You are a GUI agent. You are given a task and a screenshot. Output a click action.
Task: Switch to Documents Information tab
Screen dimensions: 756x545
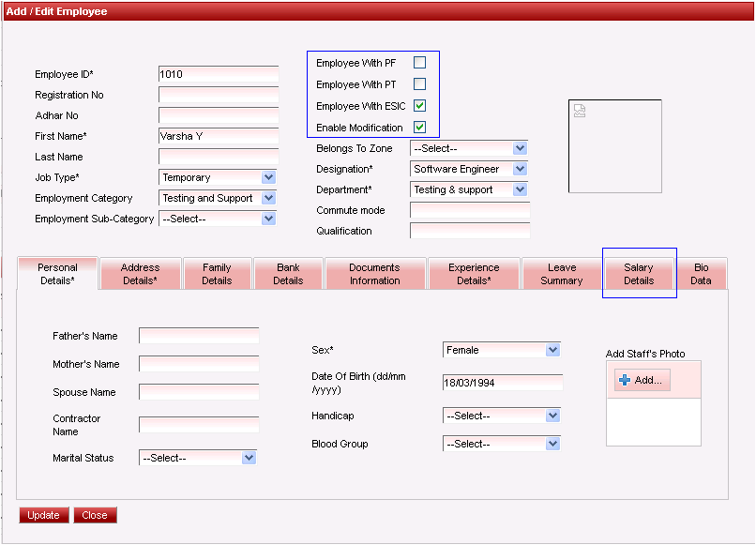tap(374, 274)
